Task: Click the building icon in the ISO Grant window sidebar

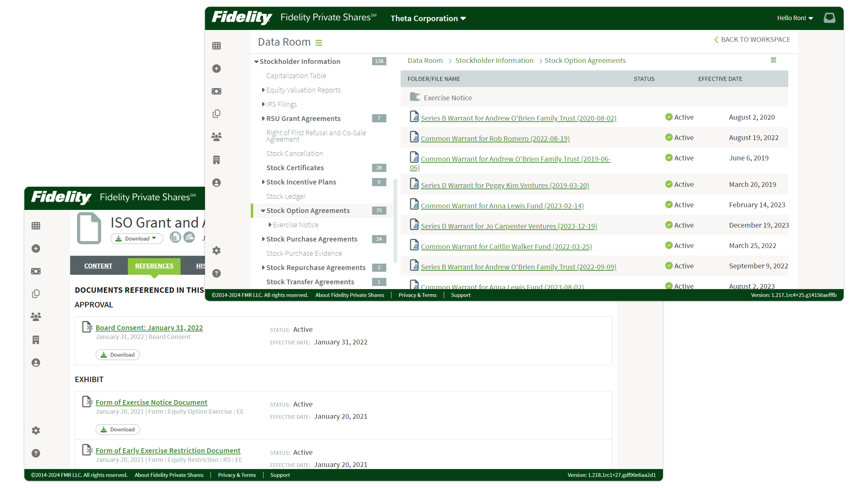Action: click(x=36, y=340)
